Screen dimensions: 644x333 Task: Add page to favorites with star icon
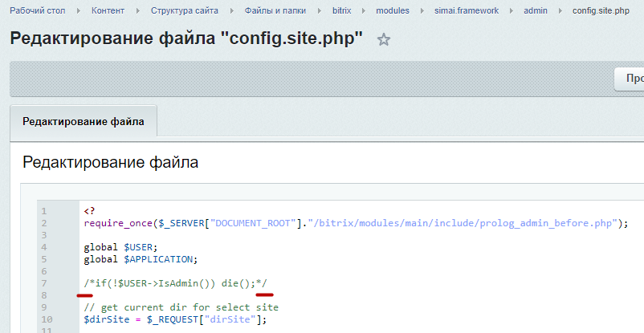[384, 39]
